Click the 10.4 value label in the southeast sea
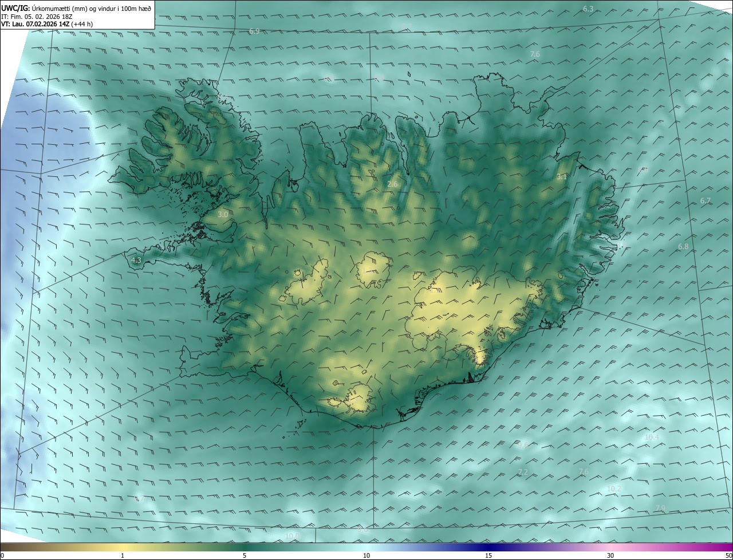The width and height of the screenshot is (733, 560). pos(652,437)
